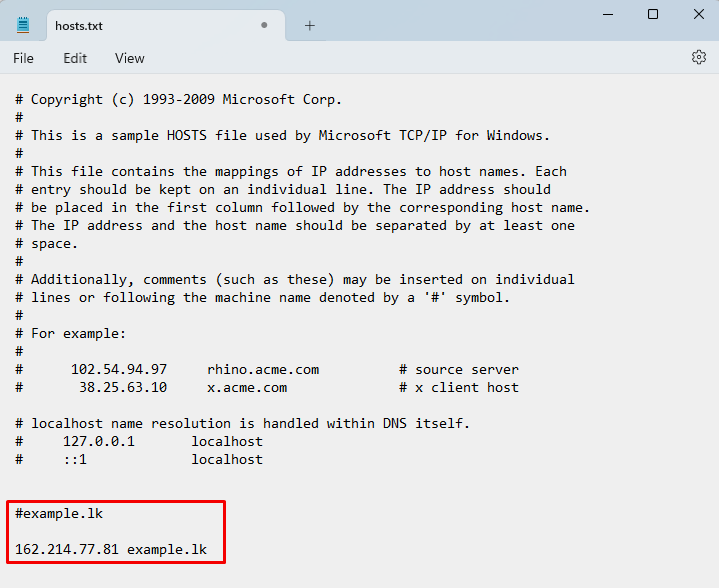Open Notepad settings gear icon
The width and height of the screenshot is (719, 588).
point(698,57)
